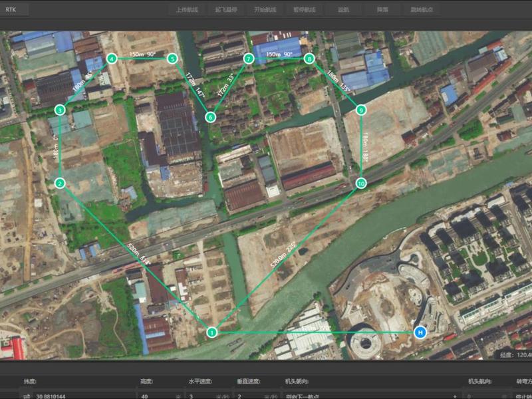Image resolution: width=532 pixels, height=399 pixels.
Task: Click the 520.0m 225° segment label
Action: [283, 255]
